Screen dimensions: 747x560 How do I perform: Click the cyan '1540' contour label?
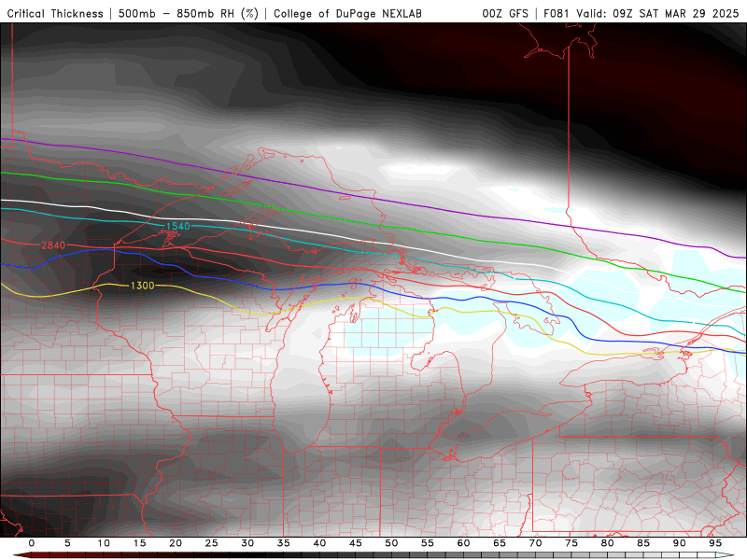coord(178,226)
